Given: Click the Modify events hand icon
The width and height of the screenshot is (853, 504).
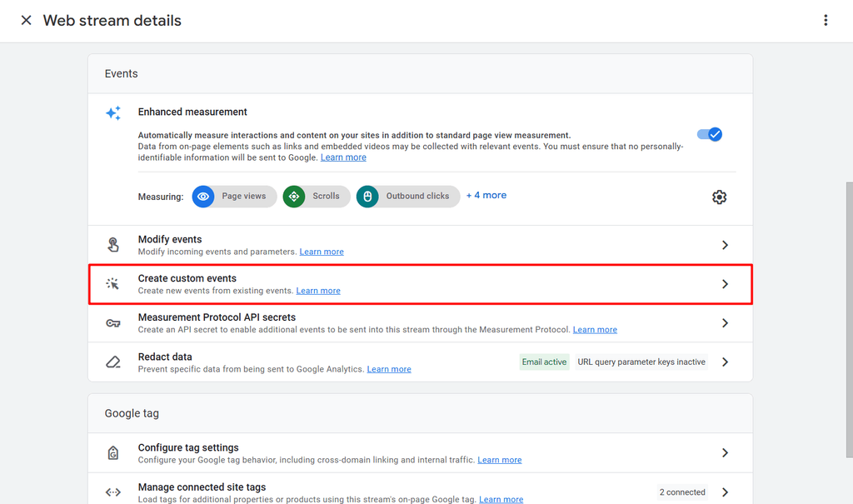Looking at the screenshot, I should tap(113, 245).
